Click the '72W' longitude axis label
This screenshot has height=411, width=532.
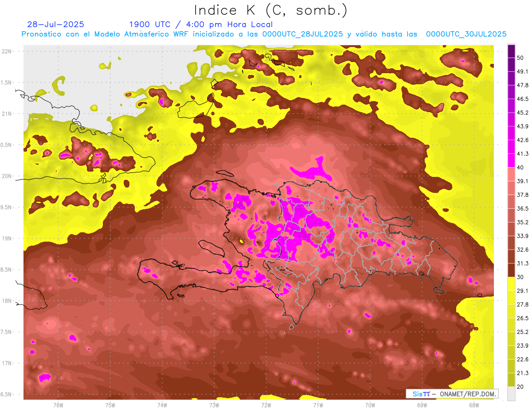[266, 405]
